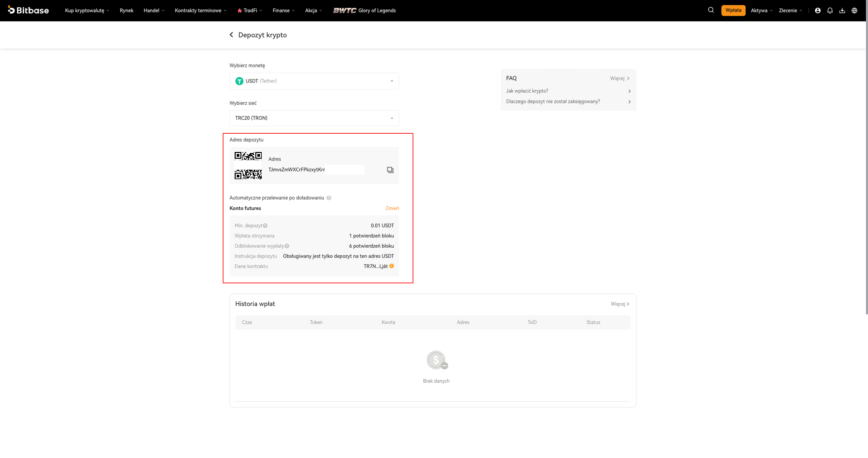868x458 pixels.
Task: Click the Kwota column header
Action: pos(389,322)
